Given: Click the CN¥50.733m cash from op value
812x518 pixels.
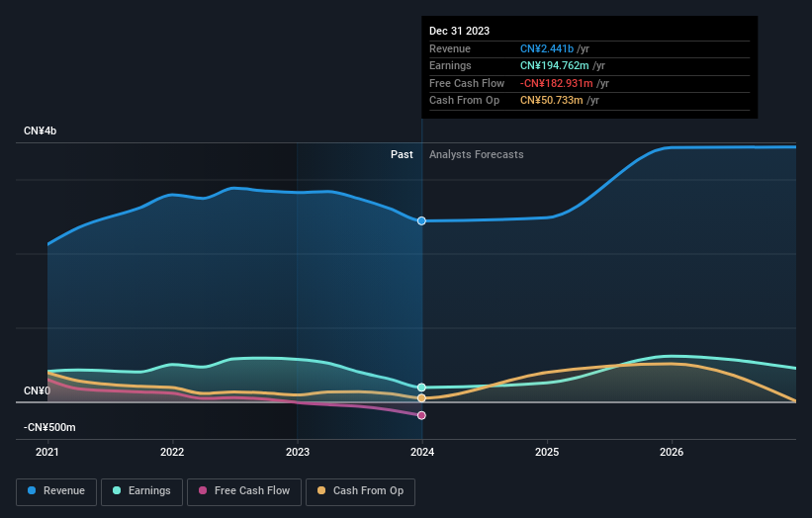Looking at the screenshot, I should coord(552,101).
